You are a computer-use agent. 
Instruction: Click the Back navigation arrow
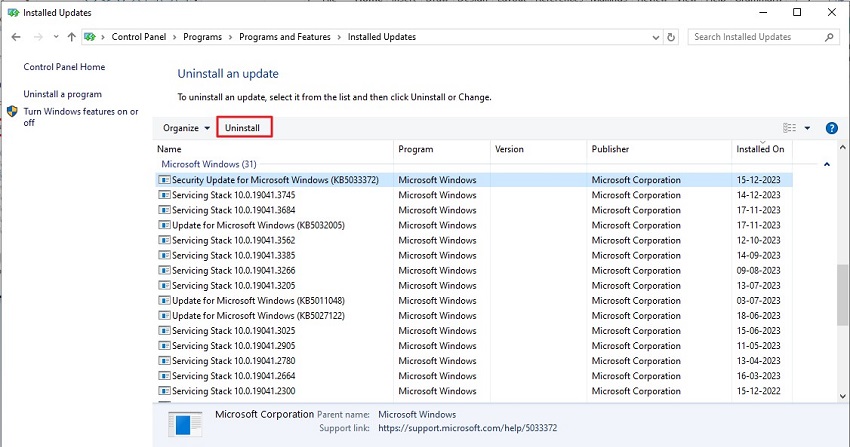click(16, 37)
